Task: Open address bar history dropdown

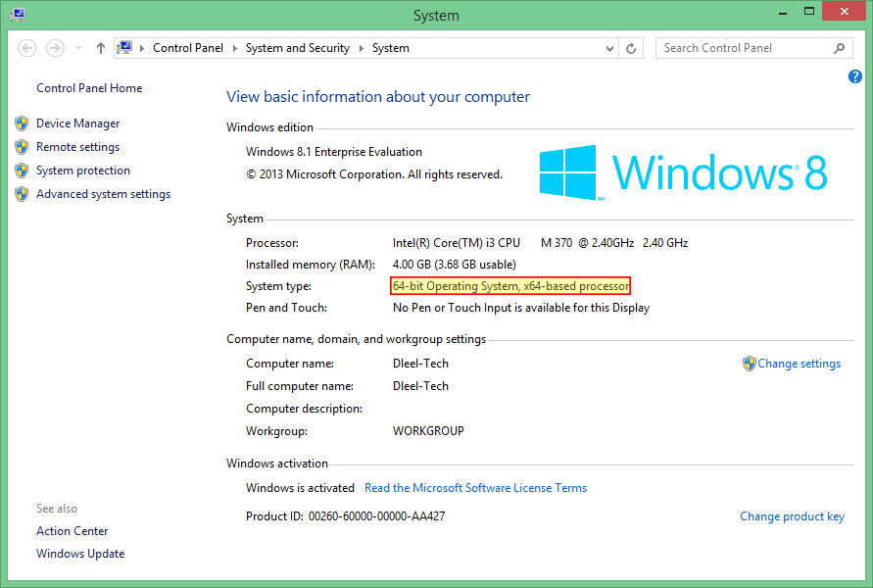Action: coord(609,48)
